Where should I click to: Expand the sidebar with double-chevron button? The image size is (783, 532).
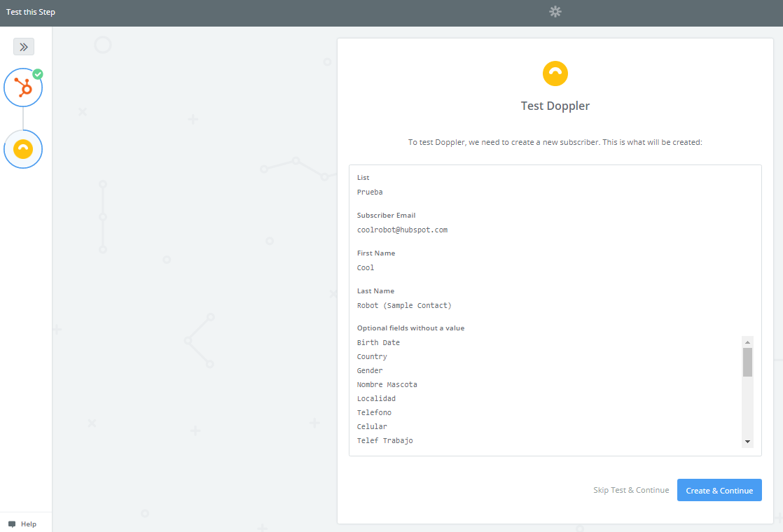pyautogui.click(x=24, y=47)
